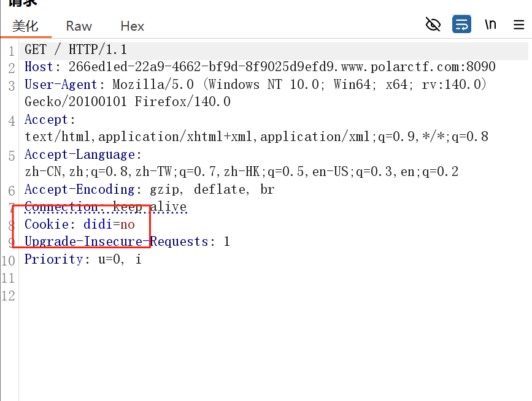Image resolution: width=532 pixels, height=401 pixels.
Task: Click the Upgrade-Insecure-Requests header
Action: coord(117,242)
